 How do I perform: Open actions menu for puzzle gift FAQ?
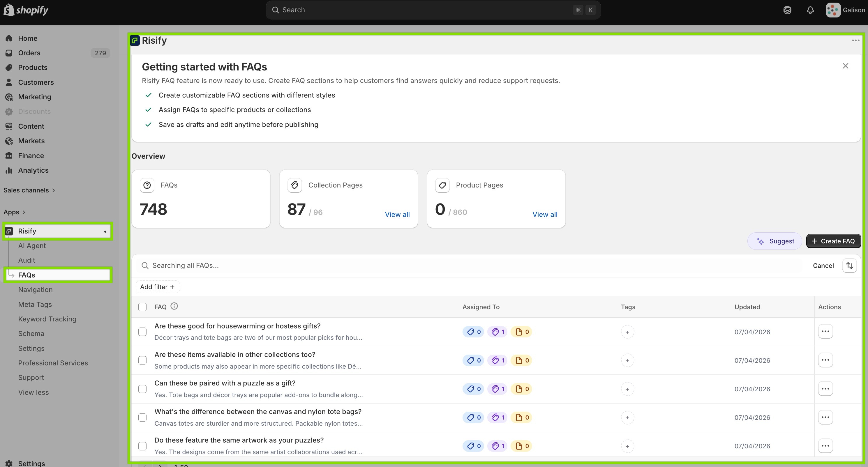coord(825,389)
